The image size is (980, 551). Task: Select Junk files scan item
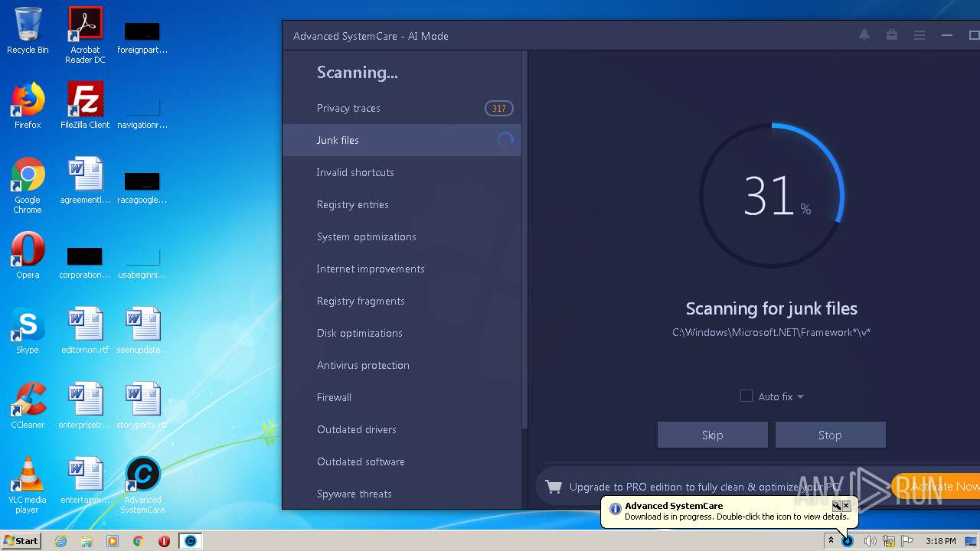(402, 140)
